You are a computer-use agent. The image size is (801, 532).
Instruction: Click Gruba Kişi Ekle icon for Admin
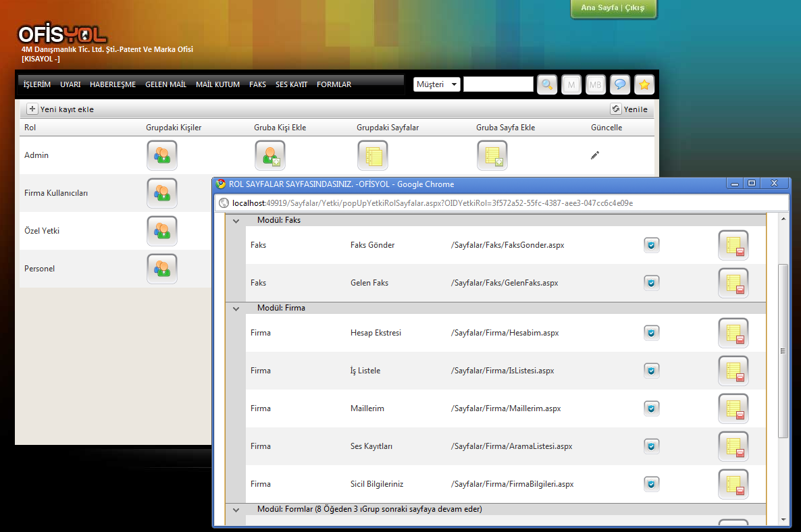click(269, 155)
